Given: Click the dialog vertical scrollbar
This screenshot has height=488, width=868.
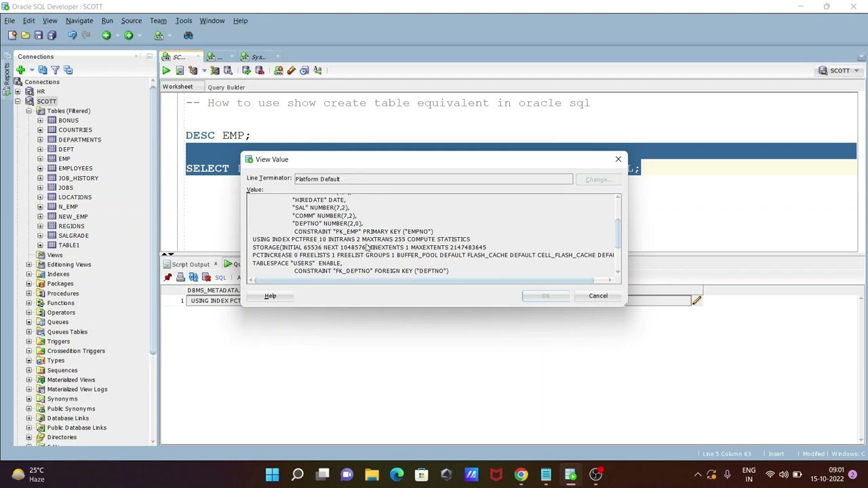Looking at the screenshot, I should pos(617,234).
